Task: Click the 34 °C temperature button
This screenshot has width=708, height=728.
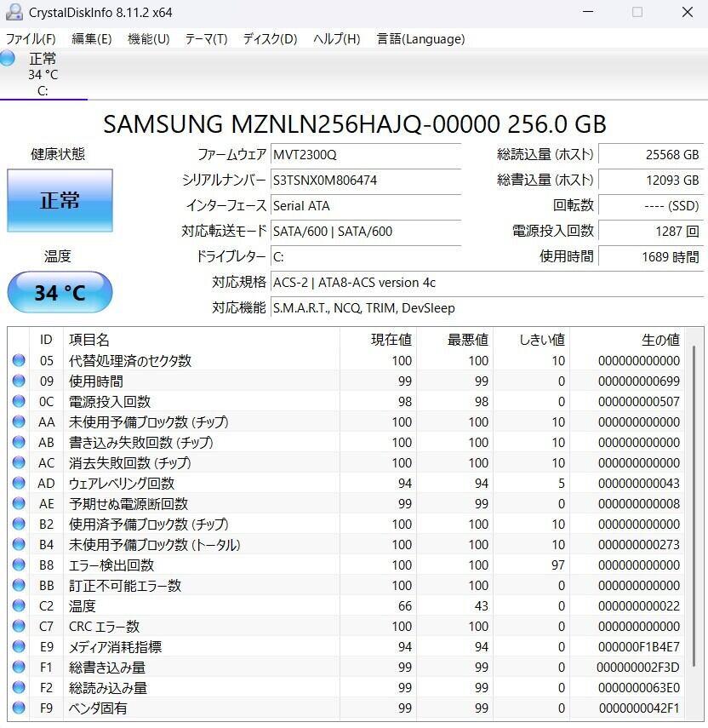Action: pos(60,293)
